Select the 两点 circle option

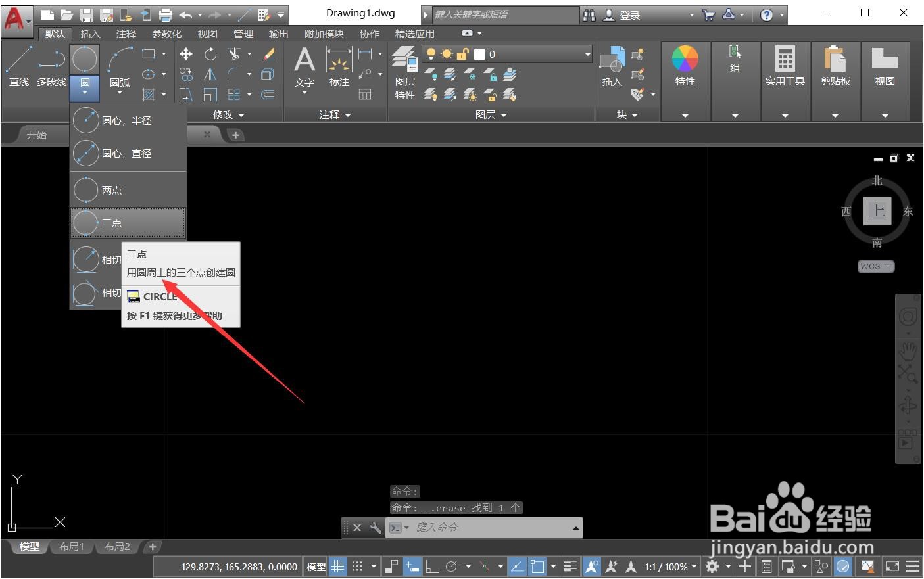(128, 190)
